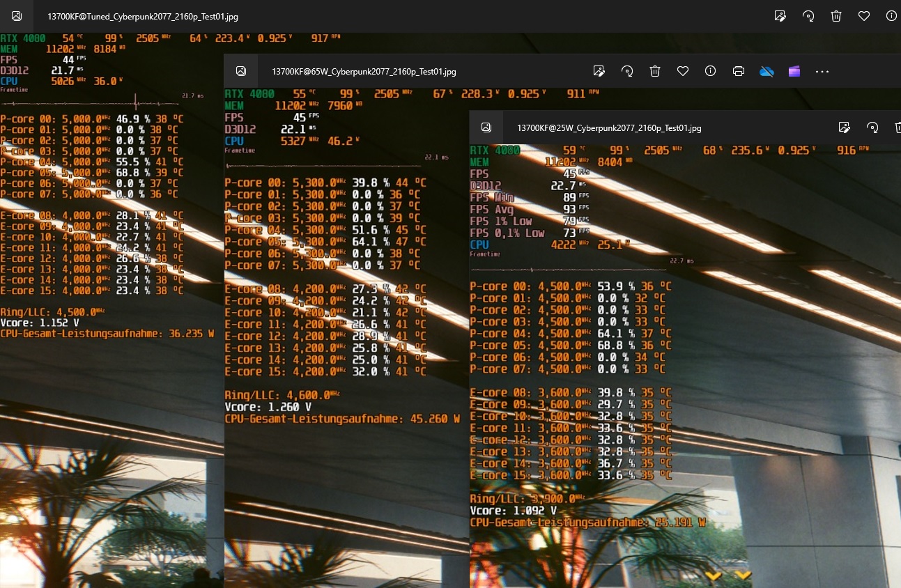Show file info in the 65W window
The width and height of the screenshot is (901, 588).
(710, 71)
